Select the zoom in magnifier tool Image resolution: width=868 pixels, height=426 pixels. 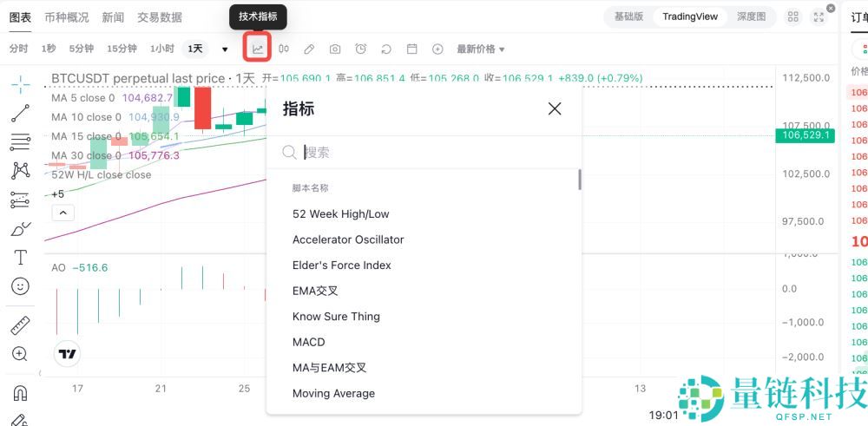click(x=21, y=353)
